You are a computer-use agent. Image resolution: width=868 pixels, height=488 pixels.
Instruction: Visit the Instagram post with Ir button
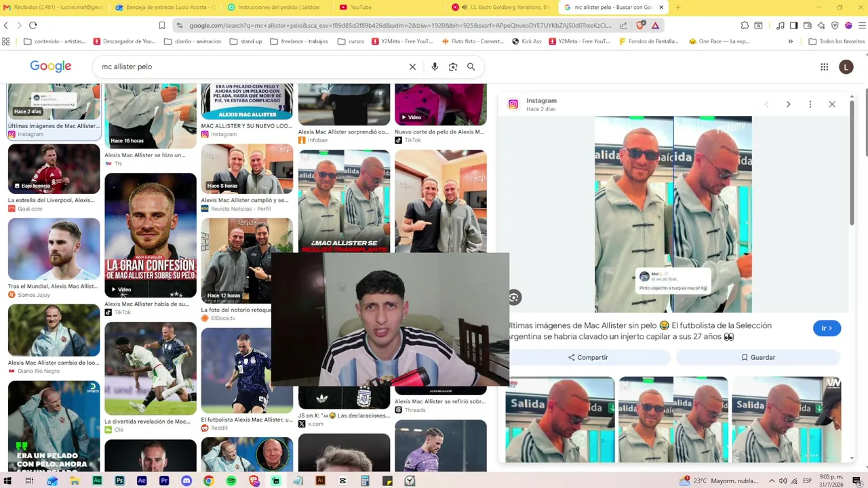[x=827, y=328]
